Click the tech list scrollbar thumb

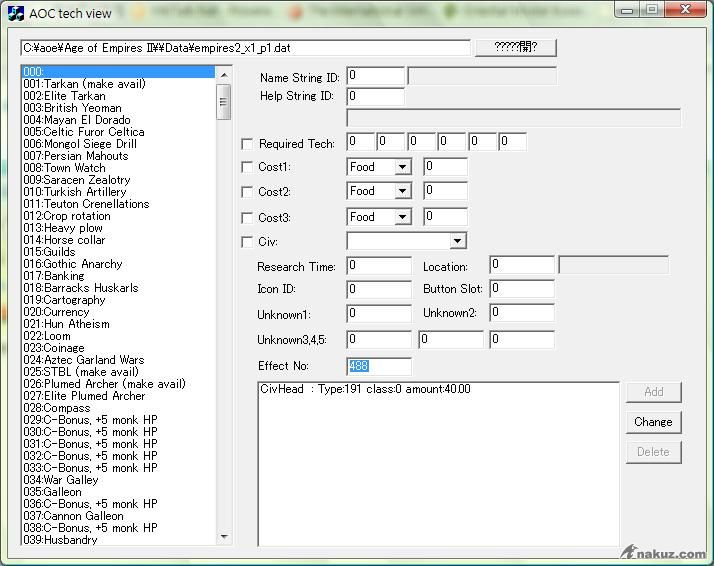(x=224, y=102)
